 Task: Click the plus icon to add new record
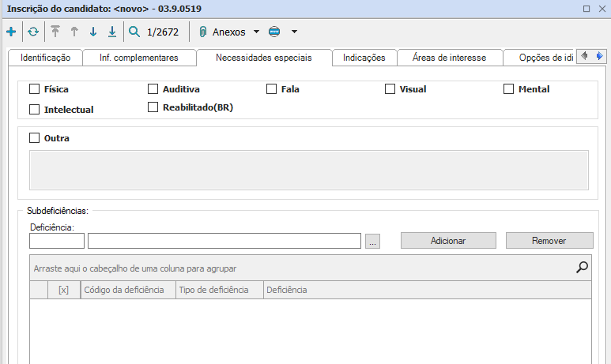(11, 32)
